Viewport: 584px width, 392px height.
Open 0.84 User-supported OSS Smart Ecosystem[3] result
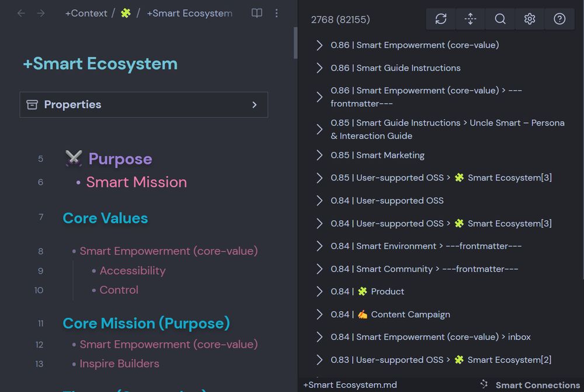[441, 223]
